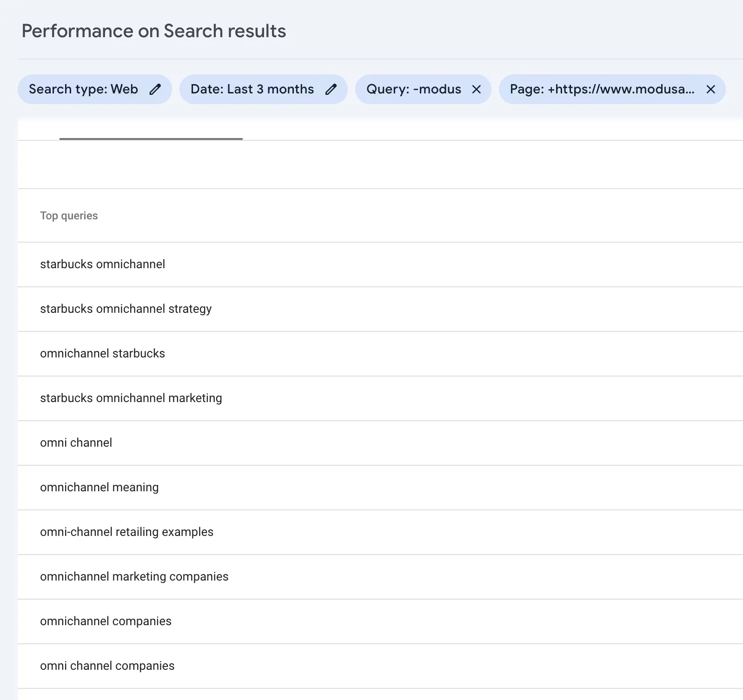The image size is (743, 700).
Task: Open the Date: Last 3 months chip
Action: pos(252,89)
